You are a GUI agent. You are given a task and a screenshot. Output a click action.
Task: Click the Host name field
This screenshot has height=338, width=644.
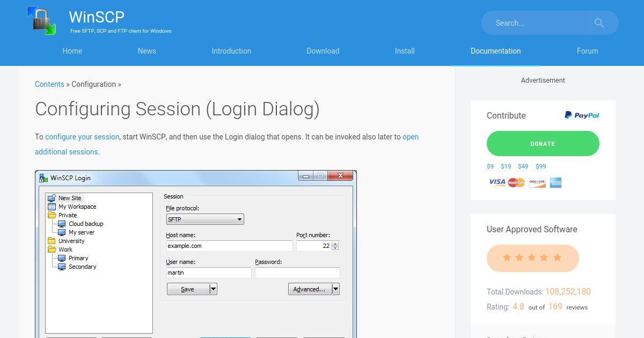229,246
